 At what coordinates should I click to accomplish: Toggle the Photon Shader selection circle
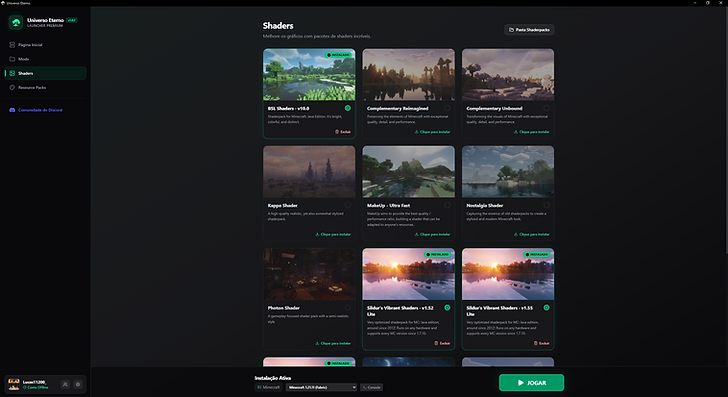tap(348, 308)
